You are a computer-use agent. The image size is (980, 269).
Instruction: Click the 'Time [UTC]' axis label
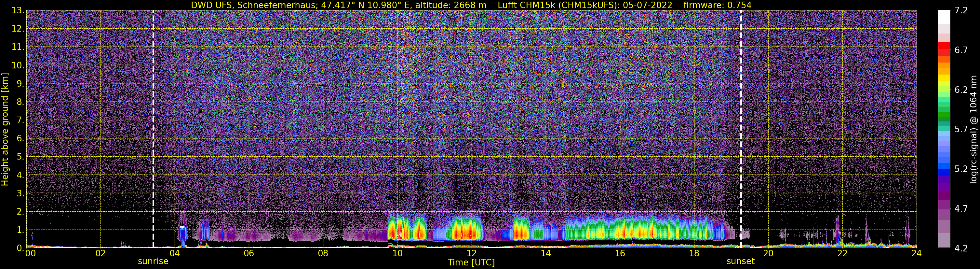[x=471, y=262]
